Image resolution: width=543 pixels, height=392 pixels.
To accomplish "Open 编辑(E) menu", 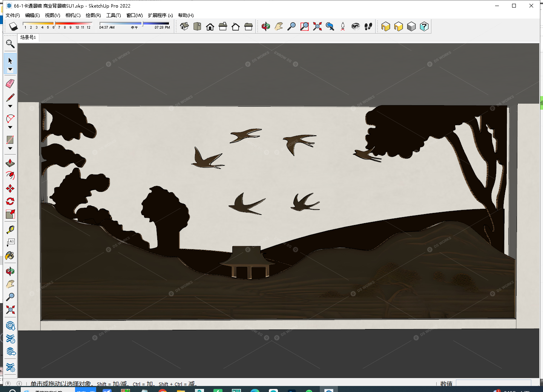I will [32, 15].
